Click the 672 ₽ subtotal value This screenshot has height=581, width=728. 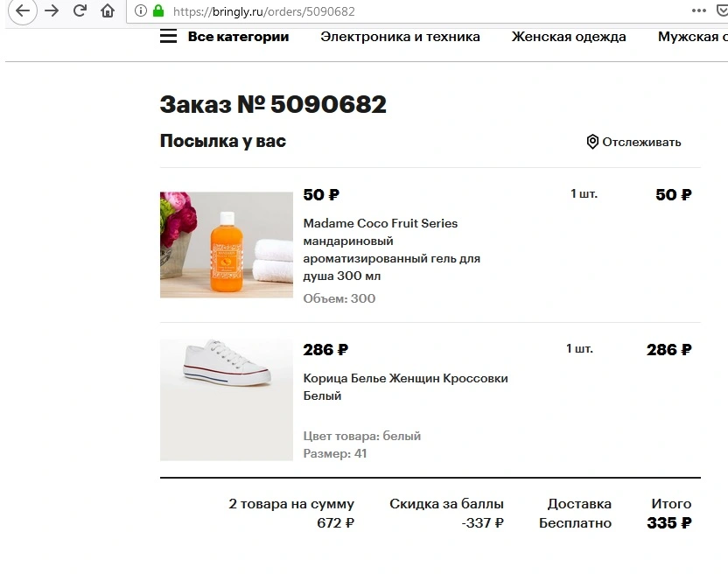tap(336, 523)
